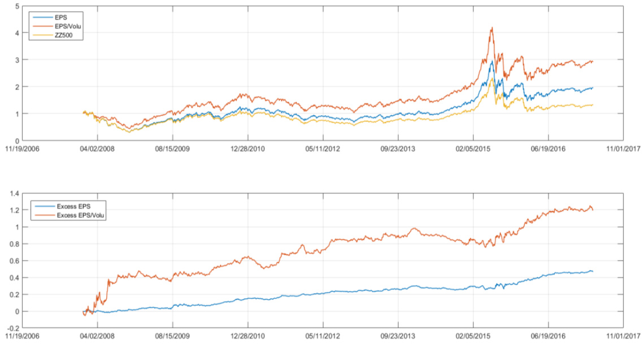This screenshot has height=344, width=644.
Task: Click the 06/19/2016 date label on top chart
Action: (548, 150)
